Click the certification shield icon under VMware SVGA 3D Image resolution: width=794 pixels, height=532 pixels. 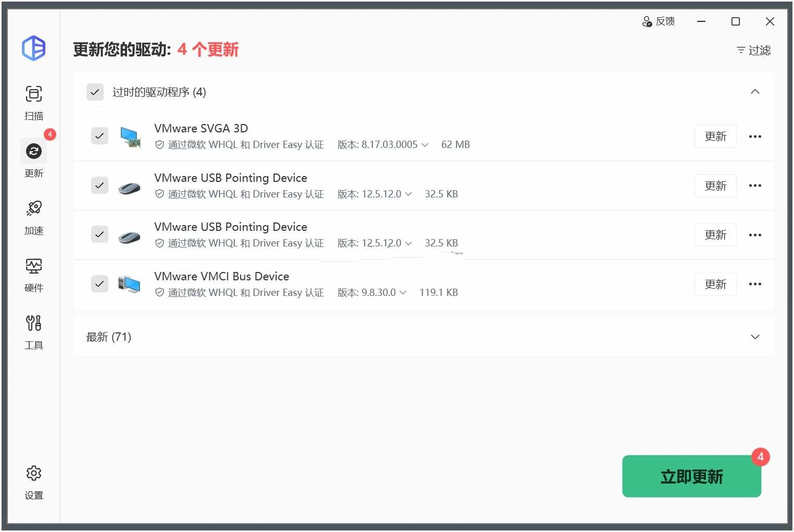click(160, 145)
